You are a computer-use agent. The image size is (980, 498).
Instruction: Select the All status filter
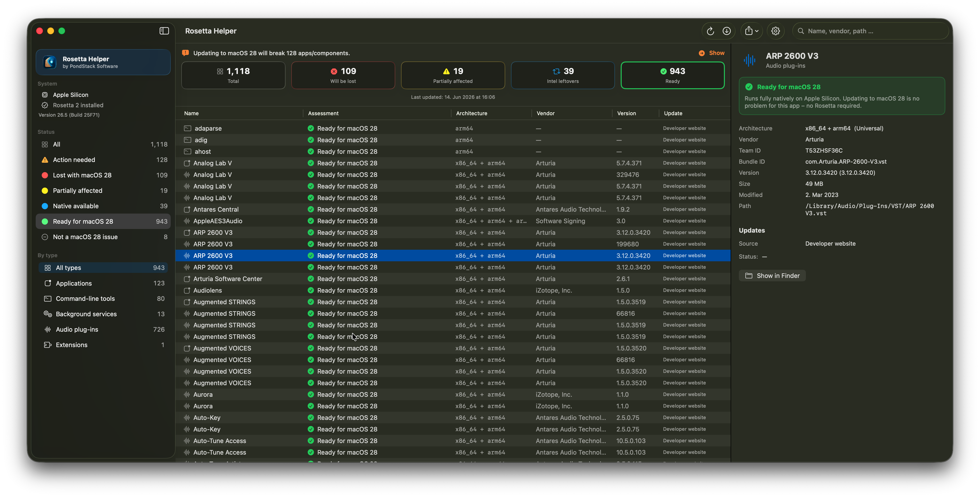[x=103, y=144]
